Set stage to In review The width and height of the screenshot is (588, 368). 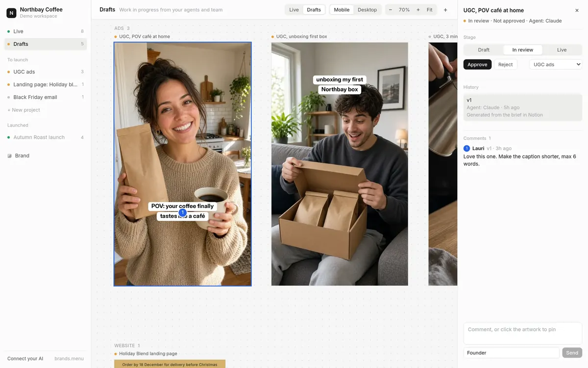pyautogui.click(x=523, y=50)
